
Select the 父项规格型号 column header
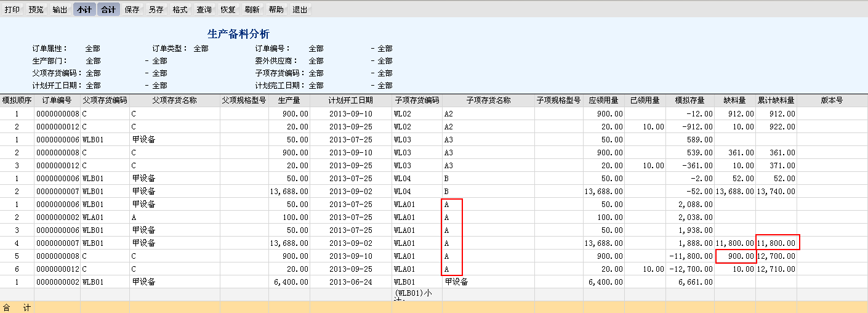tap(244, 100)
